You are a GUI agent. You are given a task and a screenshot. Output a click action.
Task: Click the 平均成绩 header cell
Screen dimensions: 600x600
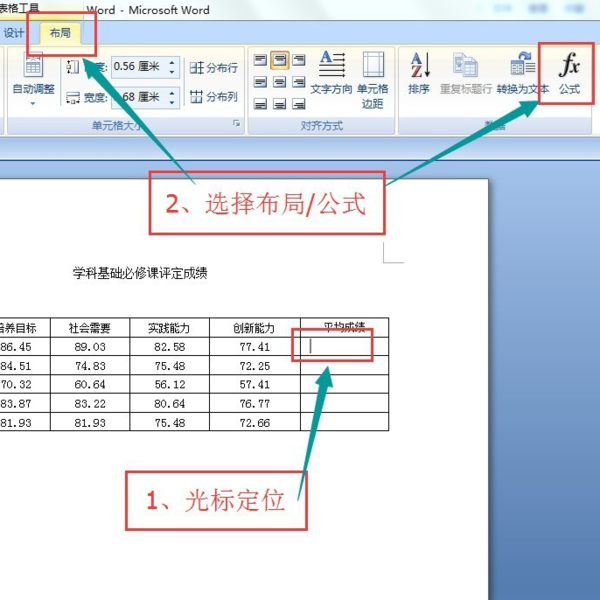point(345,327)
